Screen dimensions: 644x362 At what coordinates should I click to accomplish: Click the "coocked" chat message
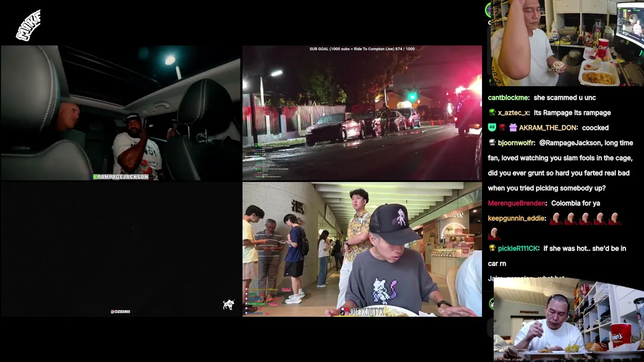coord(595,128)
